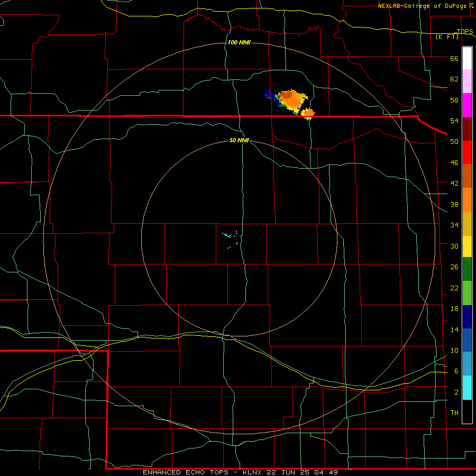The width and height of the screenshot is (476, 476).
Task: Click the legend value '14'
Action: 454,329
